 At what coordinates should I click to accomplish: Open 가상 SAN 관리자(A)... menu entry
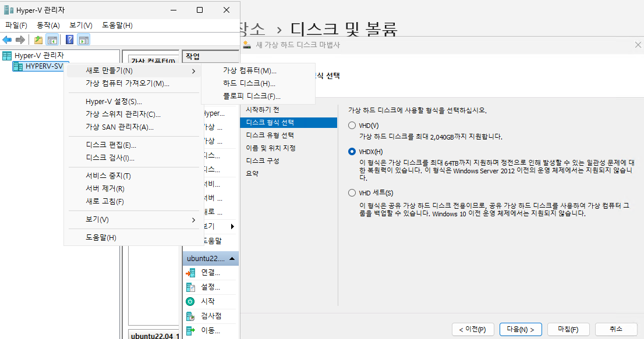tap(133, 127)
